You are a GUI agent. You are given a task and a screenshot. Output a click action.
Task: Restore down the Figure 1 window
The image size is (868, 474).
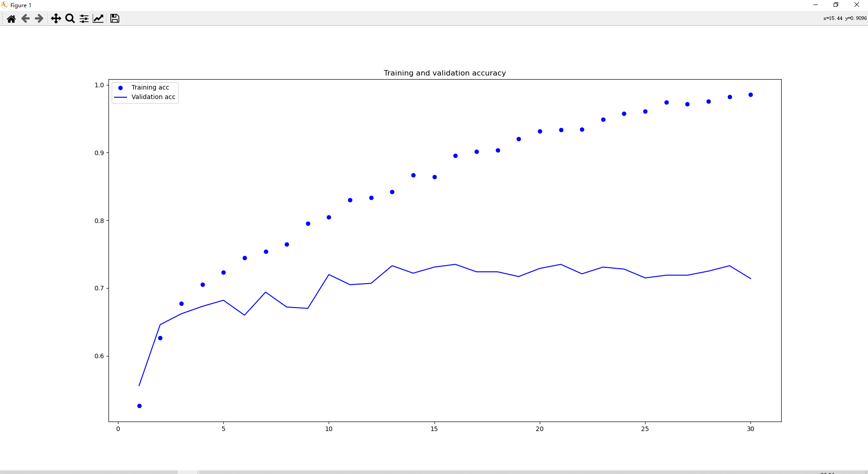(x=836, y=5)
